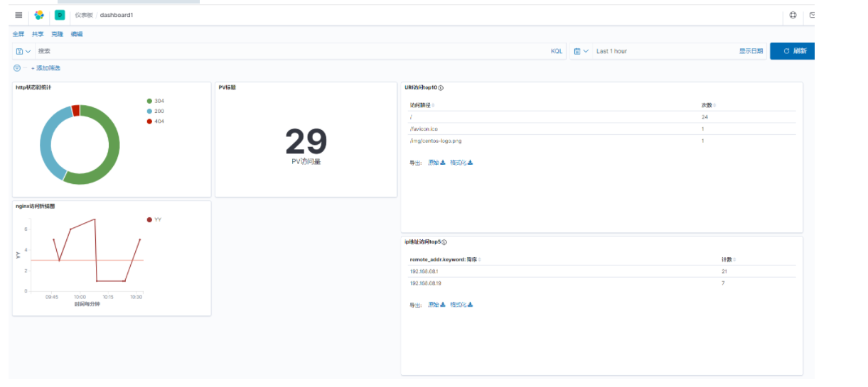This screenshot has height=387, width=868.
Task: Sort by 访问路径 column arrow icon
Action: click(x=433, y=105)
